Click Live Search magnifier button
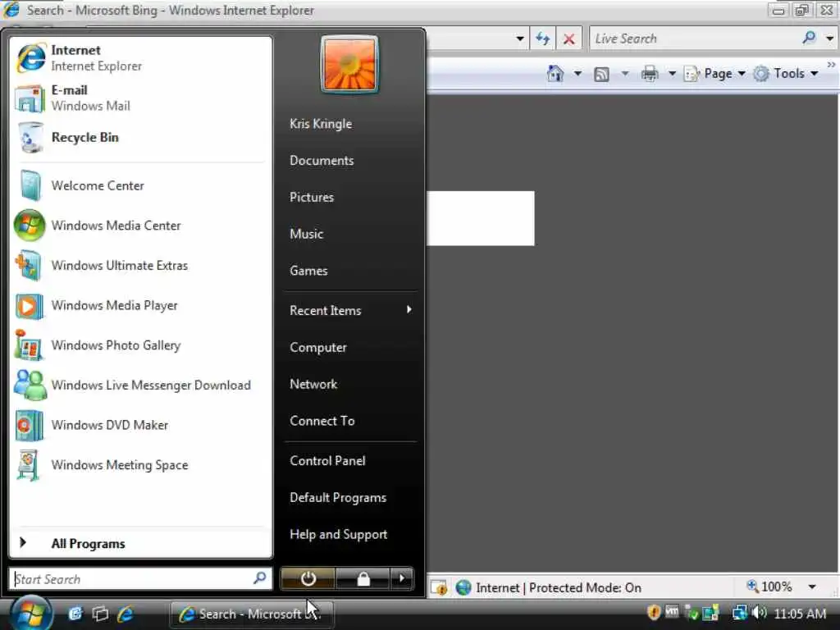 [x=810, y=38]
